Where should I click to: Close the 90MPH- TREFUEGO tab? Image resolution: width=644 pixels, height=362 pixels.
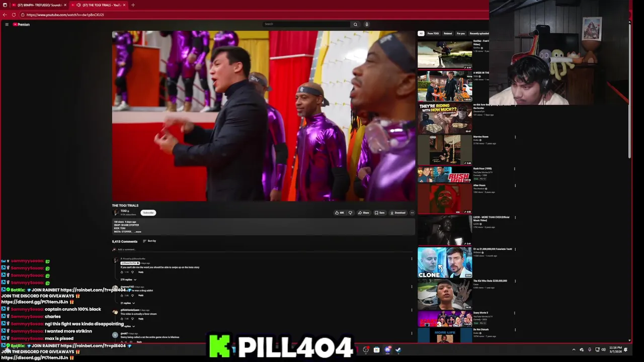click(x=65, y=5)
